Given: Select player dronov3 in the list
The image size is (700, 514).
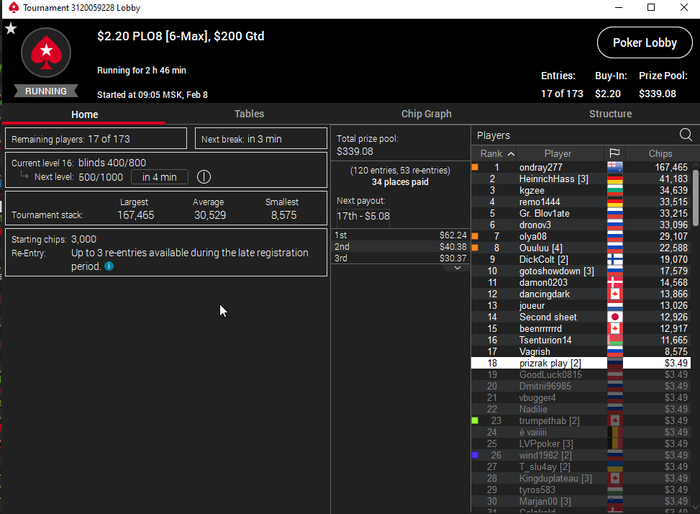Looking at the screenshot, I should click(x=580, y=225).
